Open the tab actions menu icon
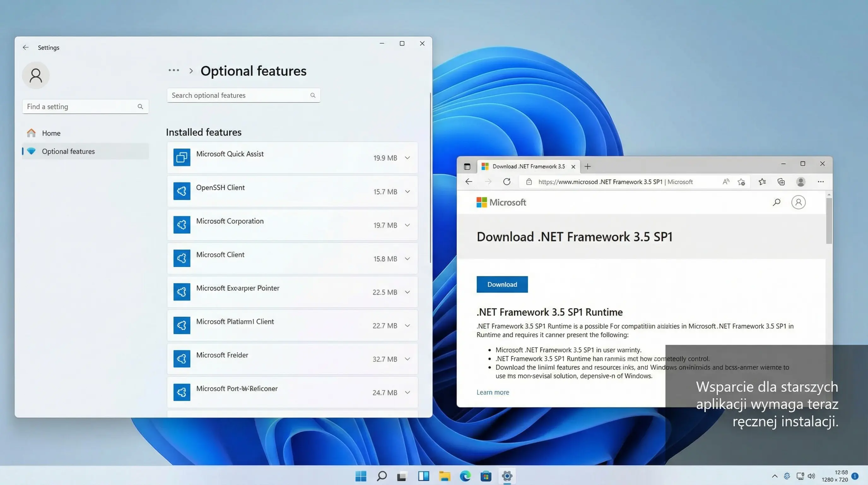 coord(467,167)
